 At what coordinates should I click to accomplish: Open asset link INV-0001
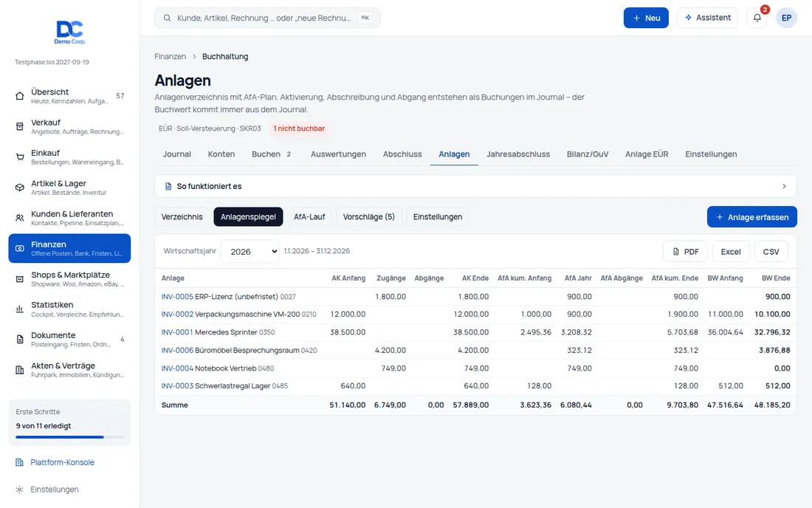coord(177,332)
